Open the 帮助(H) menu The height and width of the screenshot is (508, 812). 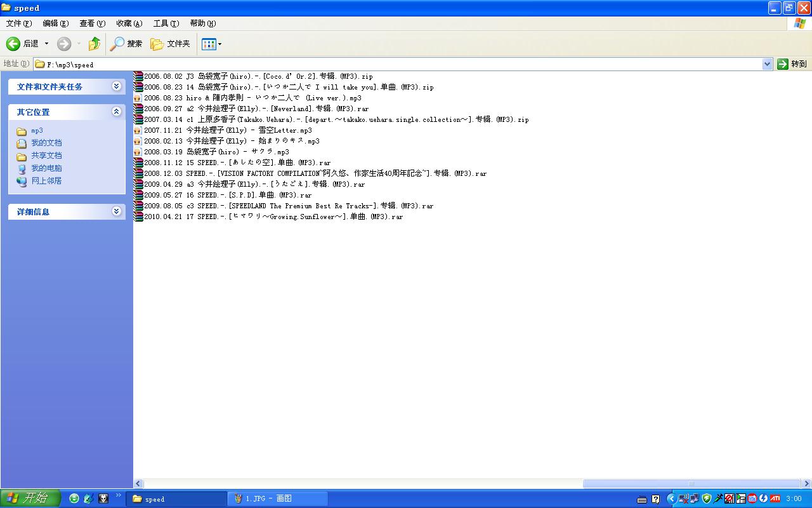203,23
